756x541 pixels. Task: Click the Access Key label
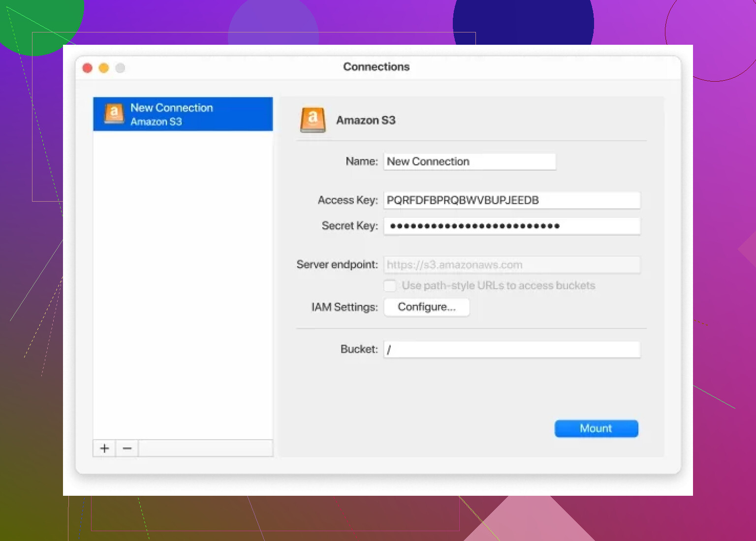[x=347, y=200]
